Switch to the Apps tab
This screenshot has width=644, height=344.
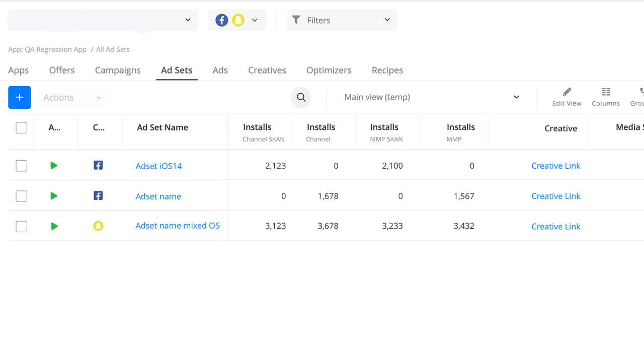(19, 70)
